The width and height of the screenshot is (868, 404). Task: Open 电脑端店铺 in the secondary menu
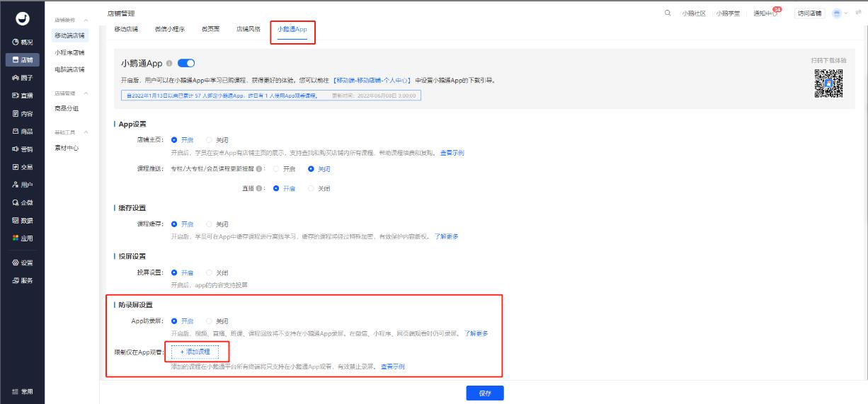69,69
